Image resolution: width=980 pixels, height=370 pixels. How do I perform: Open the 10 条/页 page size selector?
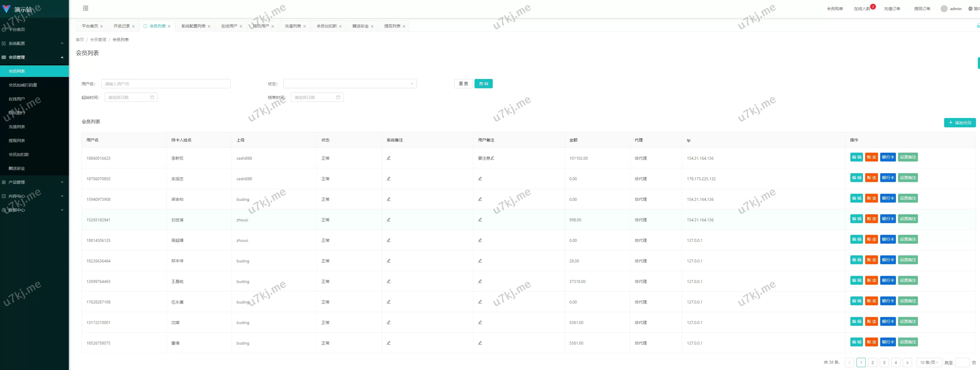click(x=929, y=362)
